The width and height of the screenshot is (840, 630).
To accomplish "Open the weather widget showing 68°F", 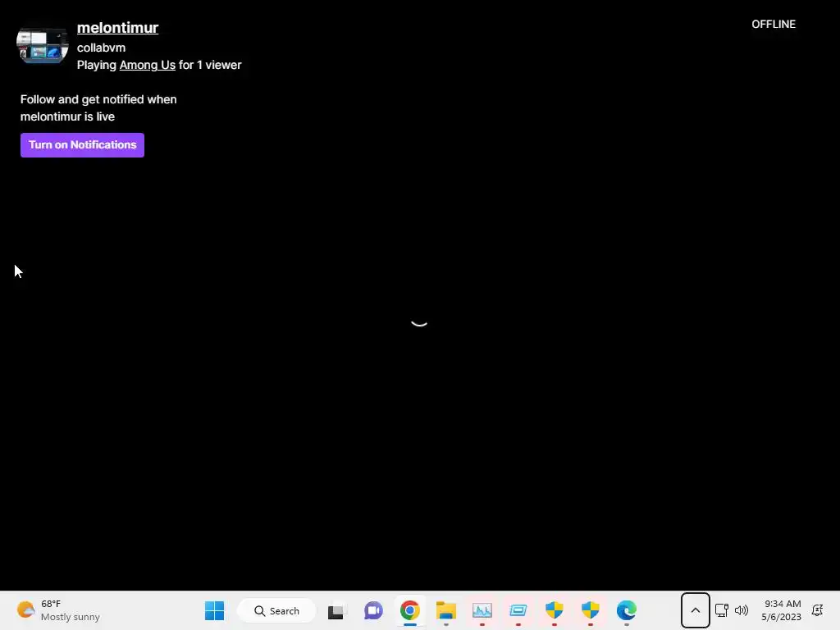I will coord(58,610).
